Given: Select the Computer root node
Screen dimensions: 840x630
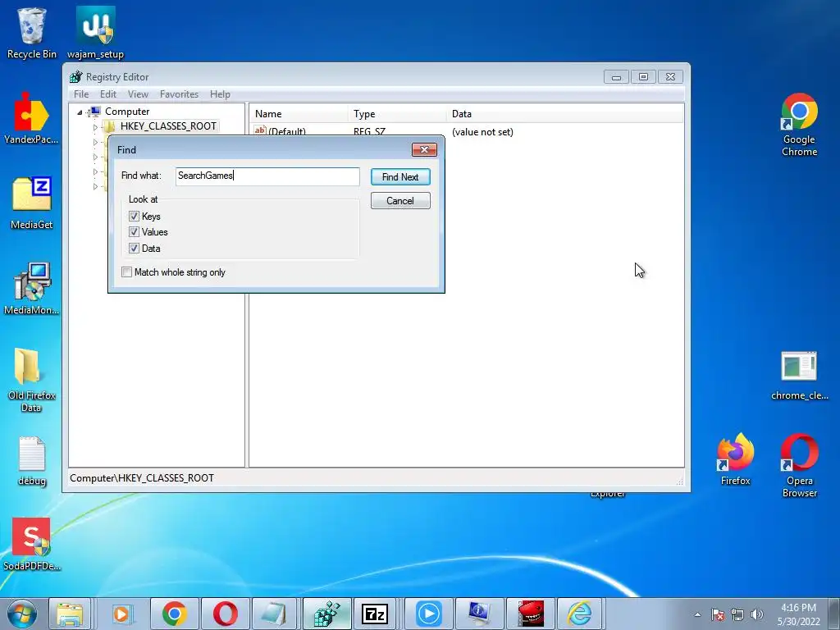Looking at the screenshot, I should tap(127, 112).
